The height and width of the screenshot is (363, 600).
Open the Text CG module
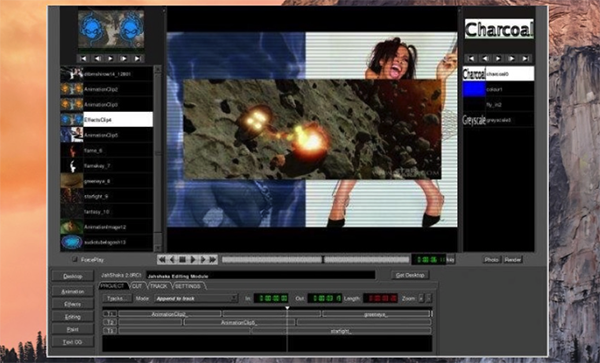[73, 342]
